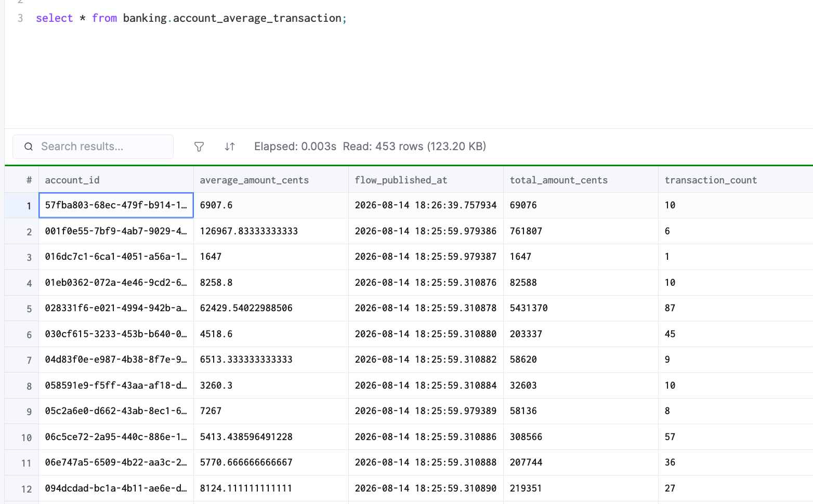Select cell 04d83f0e-e987-4b38-8f7e-9…

(x=116, y=360)
